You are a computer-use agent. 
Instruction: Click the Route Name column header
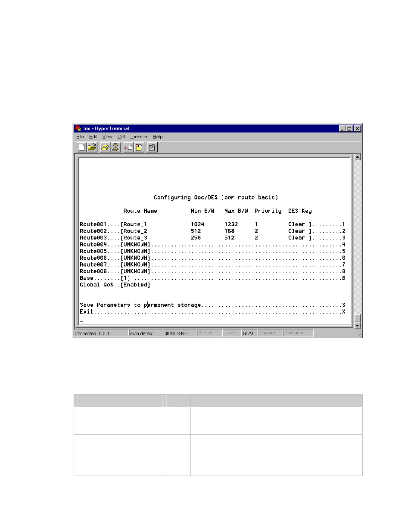(x=140, y=211)
